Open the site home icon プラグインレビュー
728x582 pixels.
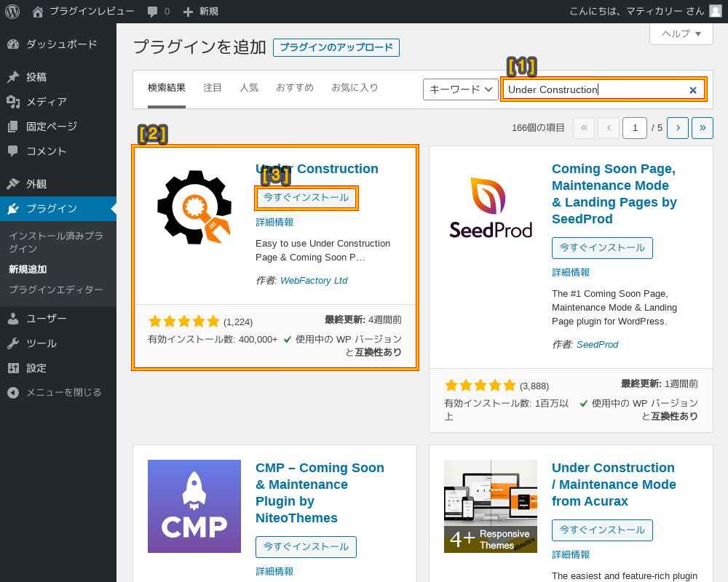(x=38, y=12)
